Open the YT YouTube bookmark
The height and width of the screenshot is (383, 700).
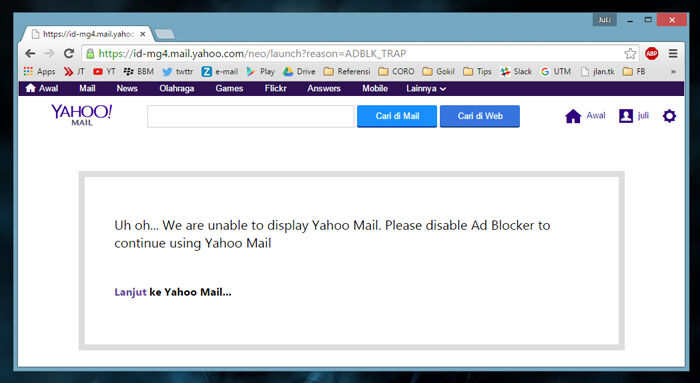click(x=104, y=71)
